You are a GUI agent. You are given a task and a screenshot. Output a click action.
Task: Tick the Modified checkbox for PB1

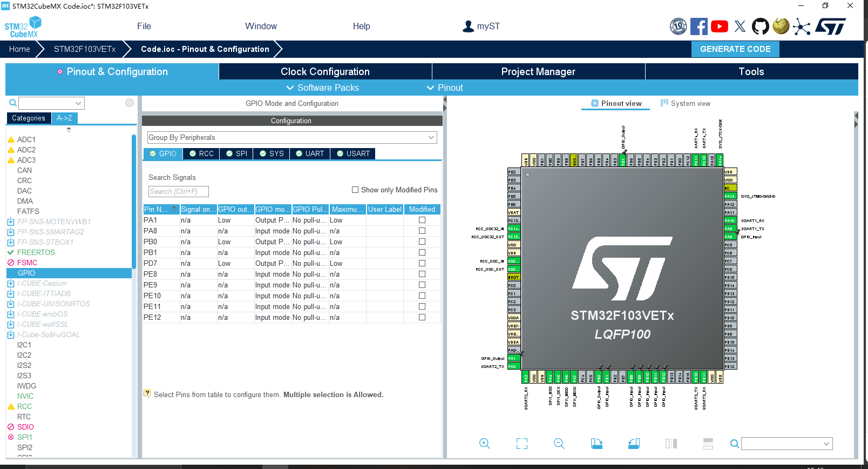(x=422, y=252)
